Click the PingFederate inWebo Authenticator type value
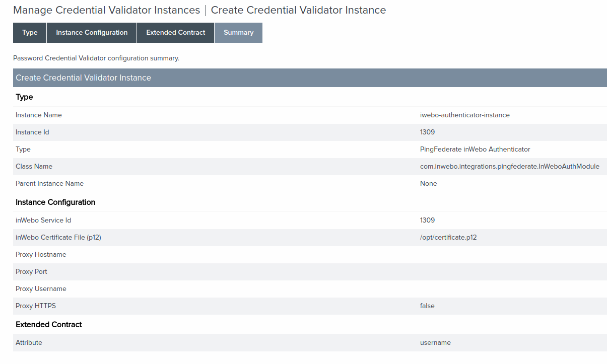 coord(475,150)
